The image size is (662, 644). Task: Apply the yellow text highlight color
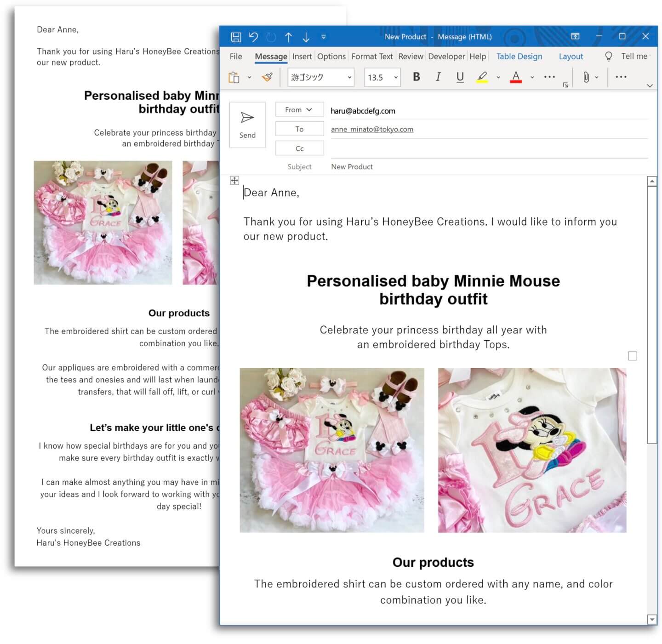[482, 77]
